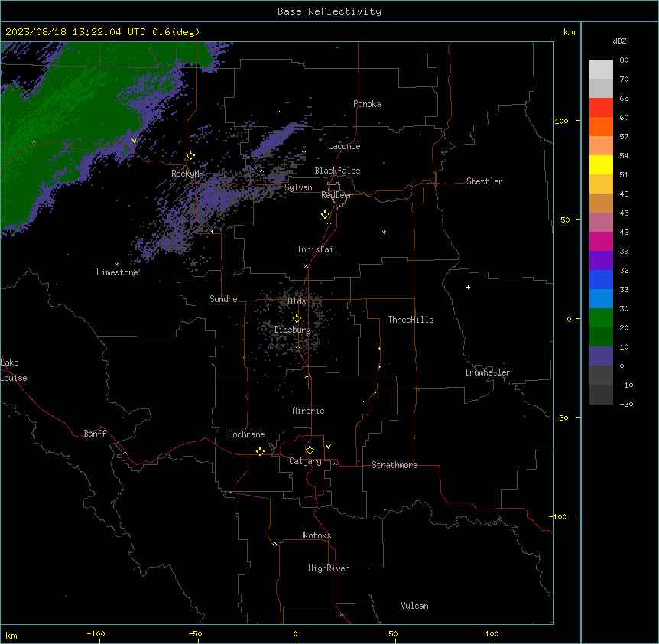Click the Blackfalds city label
The height and width of the screenshot is (644, 659).
click(x=337, y=171)
